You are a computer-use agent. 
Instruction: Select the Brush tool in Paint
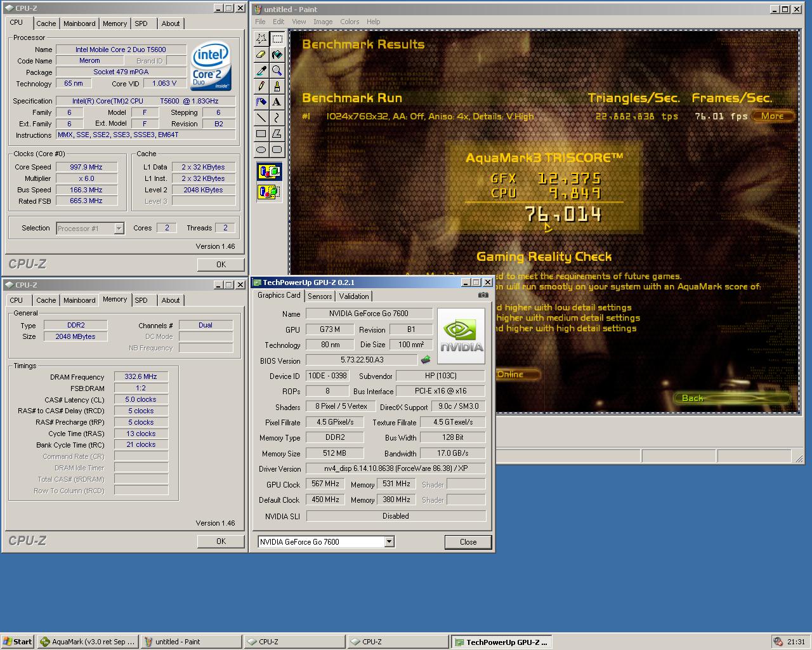pos(277,86)
